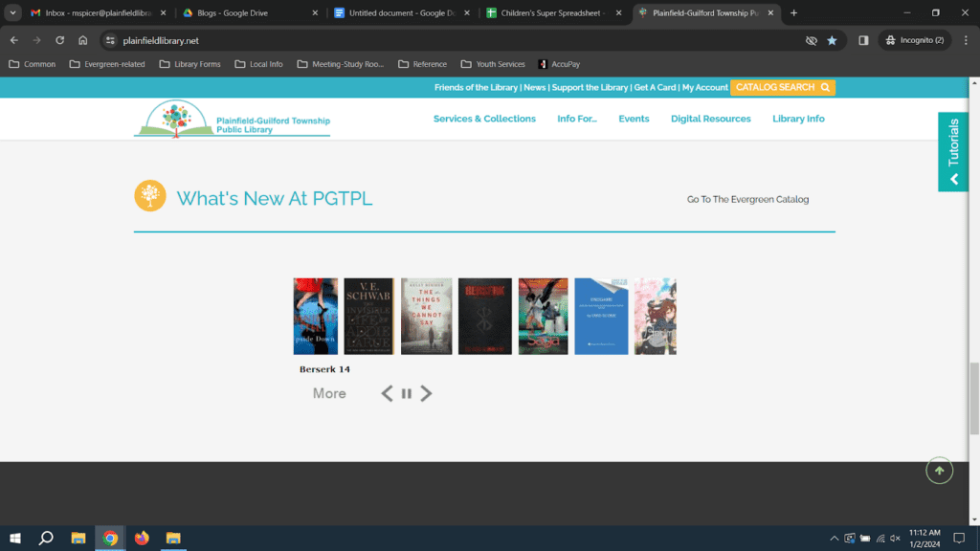This screenshot has height=551, width=980.
Task: Click the Plainfield-Guilford library logo
Action: (232, 119)
